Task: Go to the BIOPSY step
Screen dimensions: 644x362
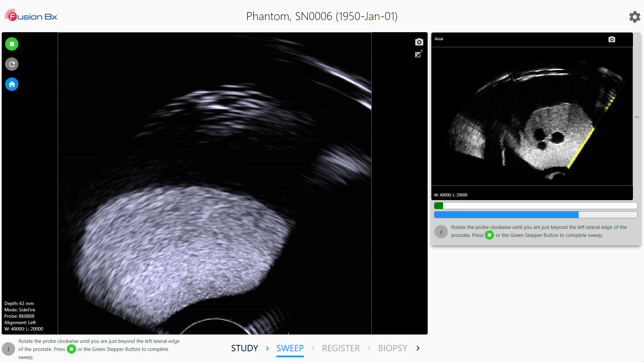Action: (x=392, y=348)
